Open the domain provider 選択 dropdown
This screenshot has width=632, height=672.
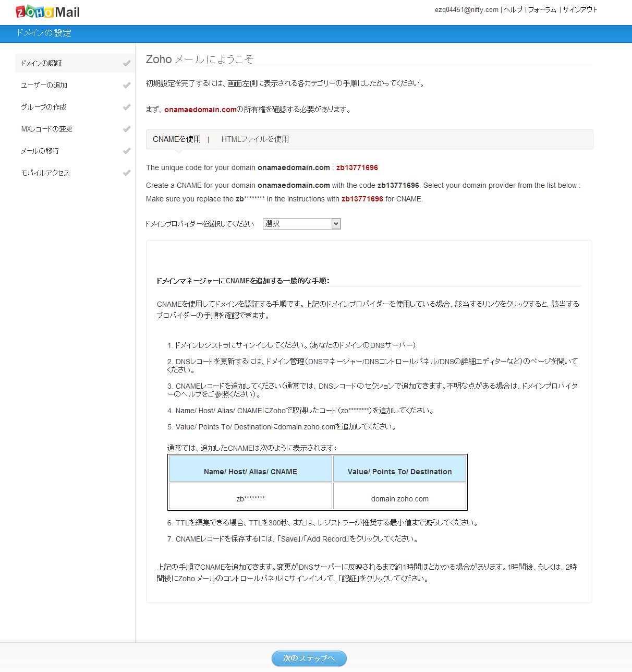point(302,224)
